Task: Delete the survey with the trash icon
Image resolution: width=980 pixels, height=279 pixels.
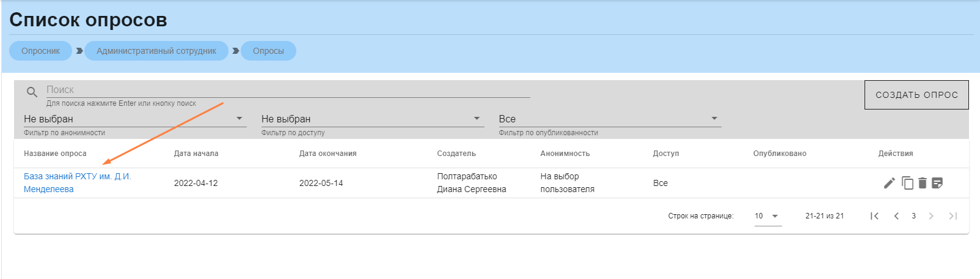Action: pyautogui.click(x=923, y=183)
